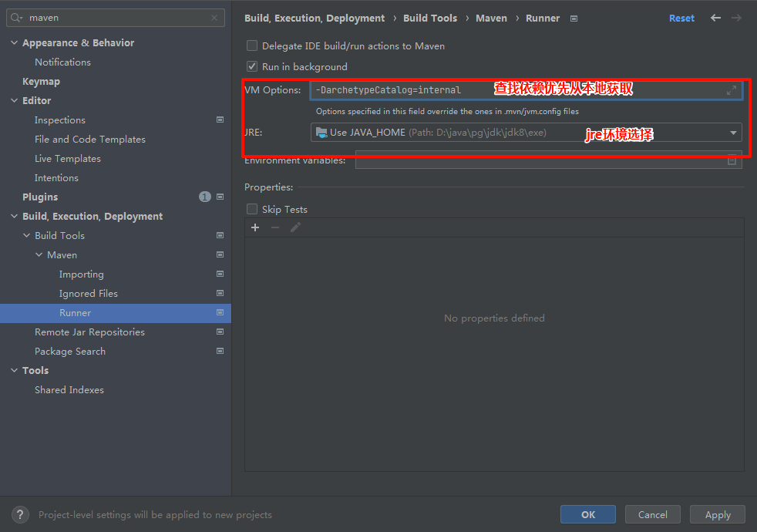757x532 pixels.
Task: Open Plugins settings page
Action: click(40, 197)
